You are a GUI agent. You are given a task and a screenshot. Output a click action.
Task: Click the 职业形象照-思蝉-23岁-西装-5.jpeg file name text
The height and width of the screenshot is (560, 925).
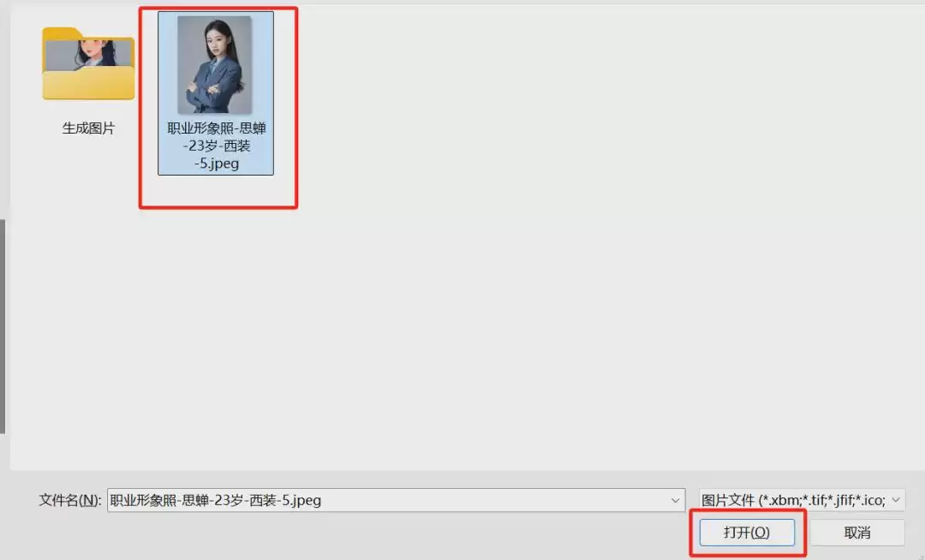(216, 146)
